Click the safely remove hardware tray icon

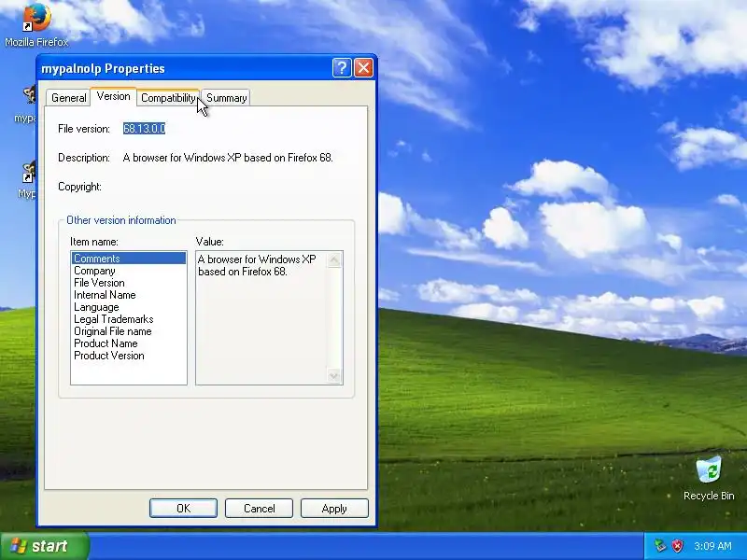point(660,546)
